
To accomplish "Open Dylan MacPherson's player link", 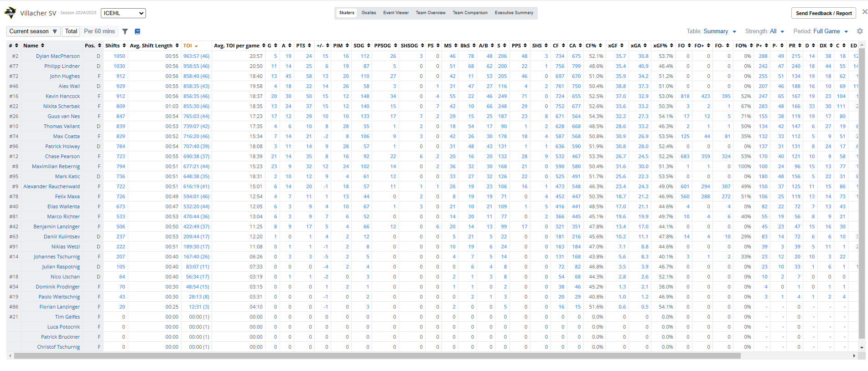I will [57, 56].
